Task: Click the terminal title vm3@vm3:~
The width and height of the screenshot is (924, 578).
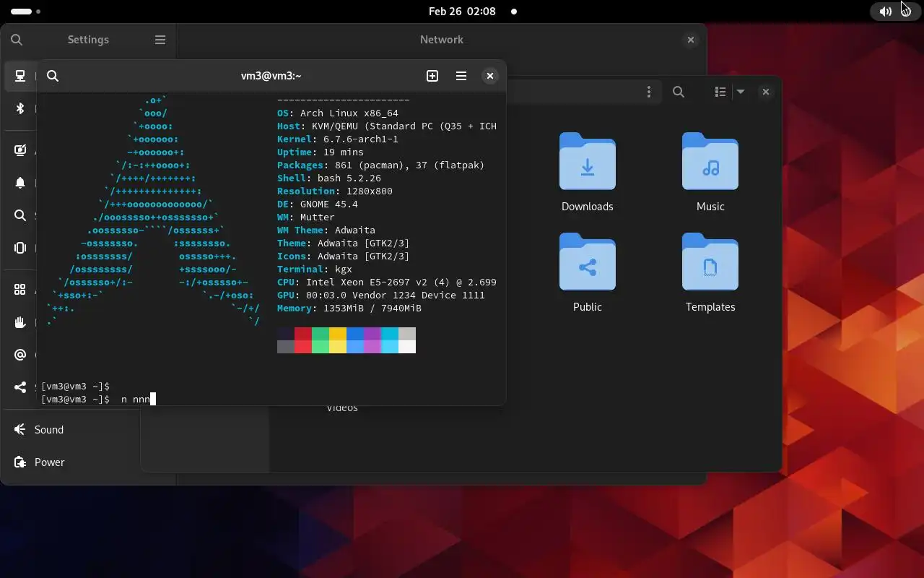Action: [271, 76]
